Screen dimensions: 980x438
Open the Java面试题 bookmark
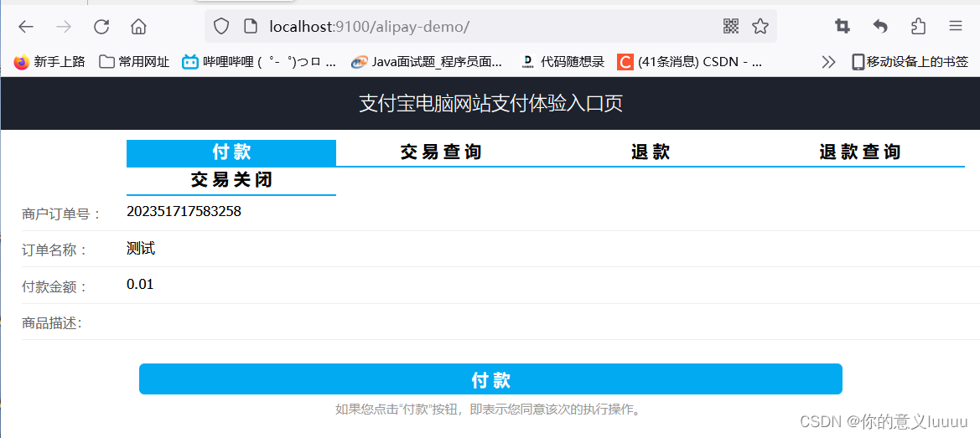pyautogui.click(x=427, y=62)
